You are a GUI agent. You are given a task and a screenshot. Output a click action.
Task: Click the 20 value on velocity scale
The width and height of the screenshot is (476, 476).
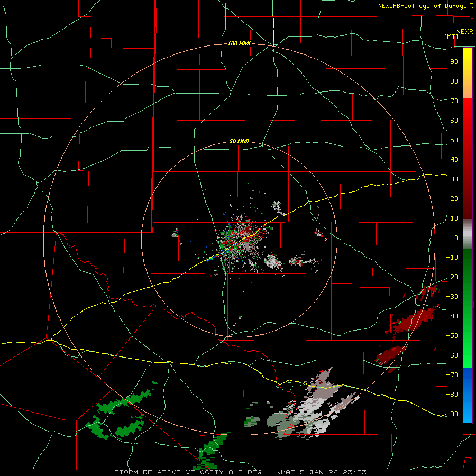pyautogui.click(x=454, y=199)
